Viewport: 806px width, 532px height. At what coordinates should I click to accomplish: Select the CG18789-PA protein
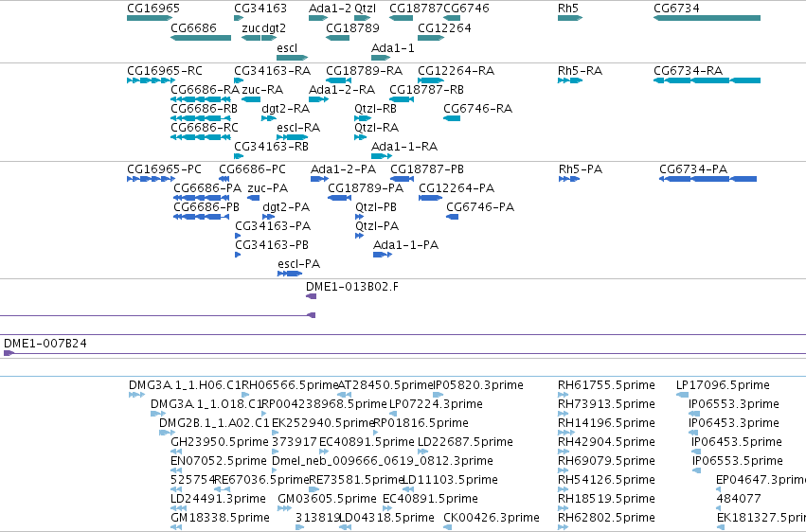[x=340, y=198]
